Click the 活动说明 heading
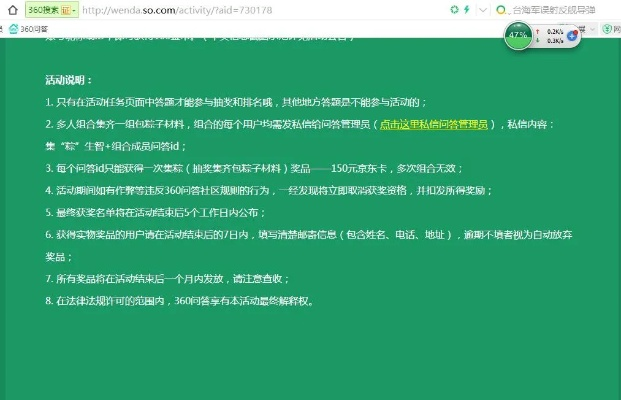 coord(69,80)
